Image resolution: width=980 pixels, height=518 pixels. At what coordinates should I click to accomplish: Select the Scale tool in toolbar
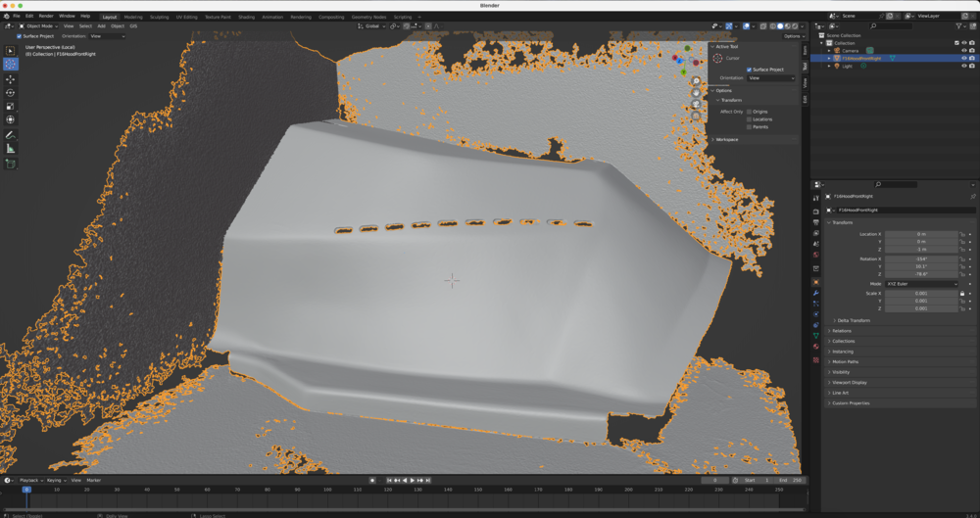pyautogui.click(x=11, y=106)
